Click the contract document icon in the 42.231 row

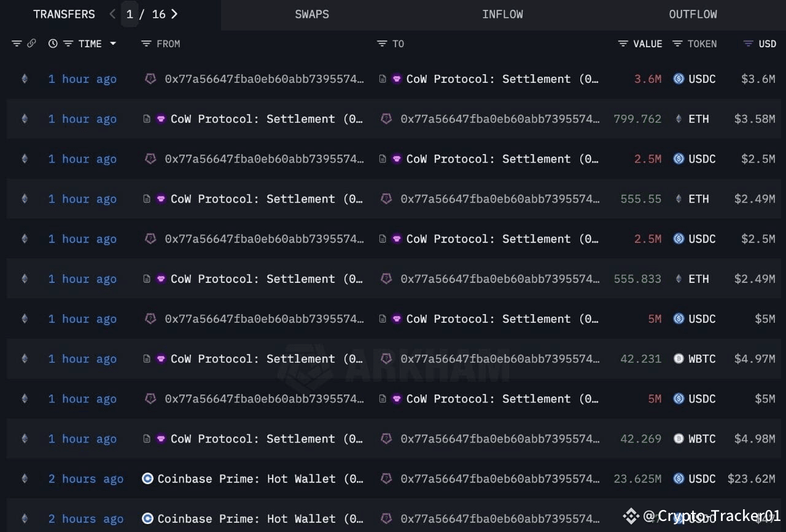pos(147,358)
